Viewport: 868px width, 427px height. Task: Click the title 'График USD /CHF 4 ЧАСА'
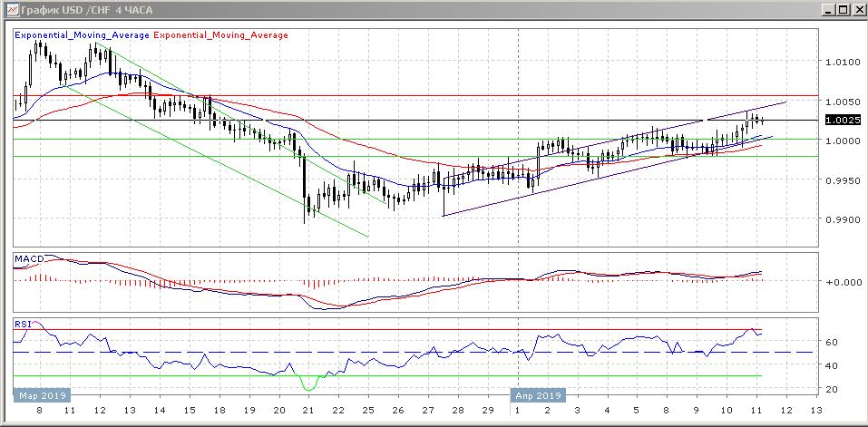coord(87,10)
